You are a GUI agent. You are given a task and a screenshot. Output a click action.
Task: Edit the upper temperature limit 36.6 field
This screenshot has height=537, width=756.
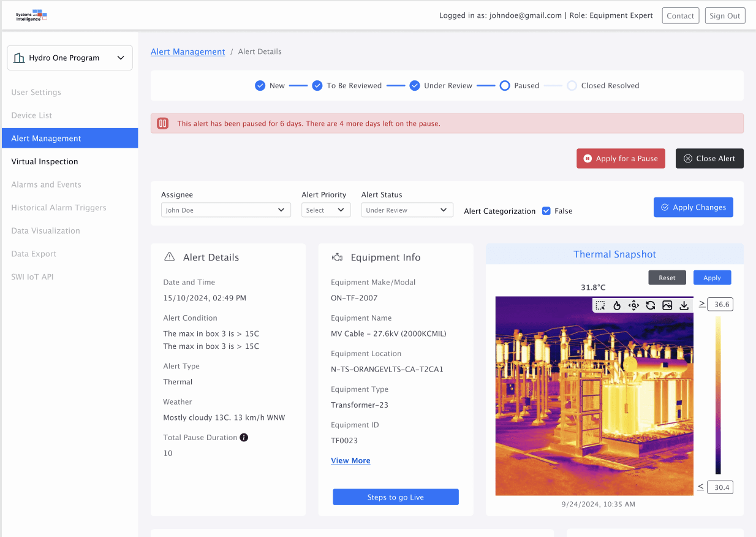tap(720, 304)
